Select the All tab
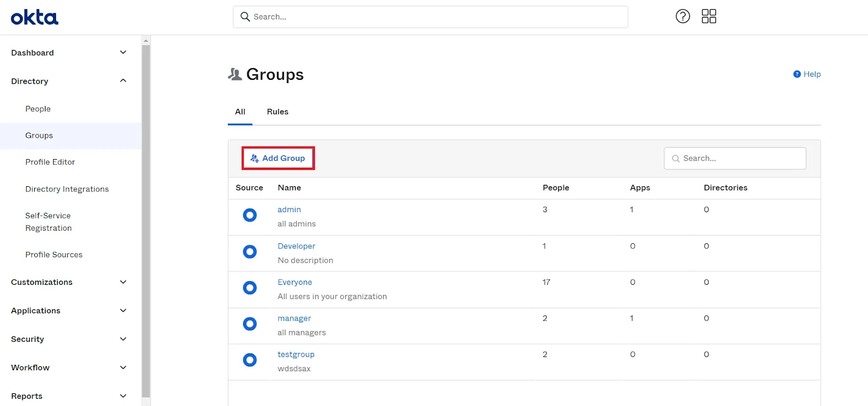Screen dimensions: 868x406 [x=240, y=112]
